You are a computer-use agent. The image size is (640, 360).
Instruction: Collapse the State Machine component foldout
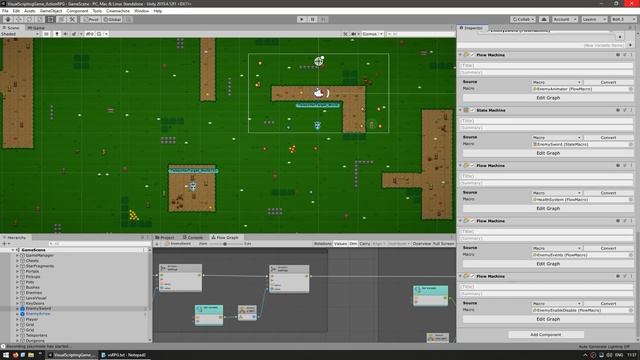pyautogui.click(x=460, y=110)
